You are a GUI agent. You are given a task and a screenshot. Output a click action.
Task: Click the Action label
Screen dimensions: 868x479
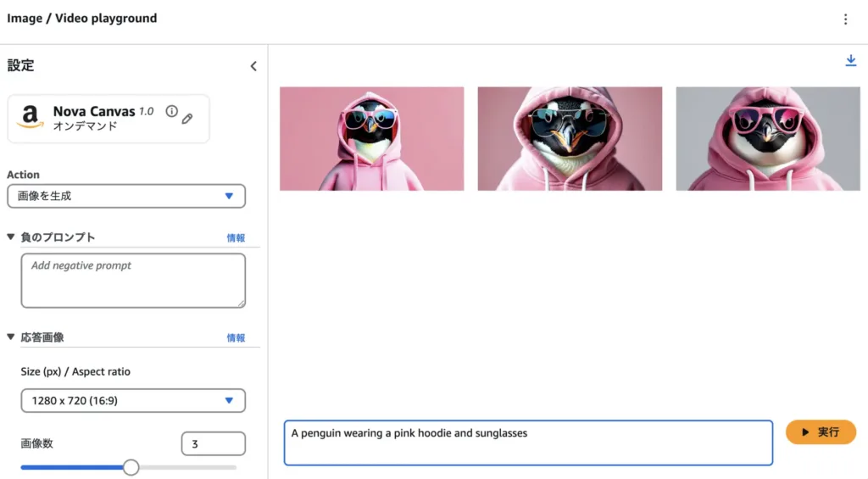[23, 175]
